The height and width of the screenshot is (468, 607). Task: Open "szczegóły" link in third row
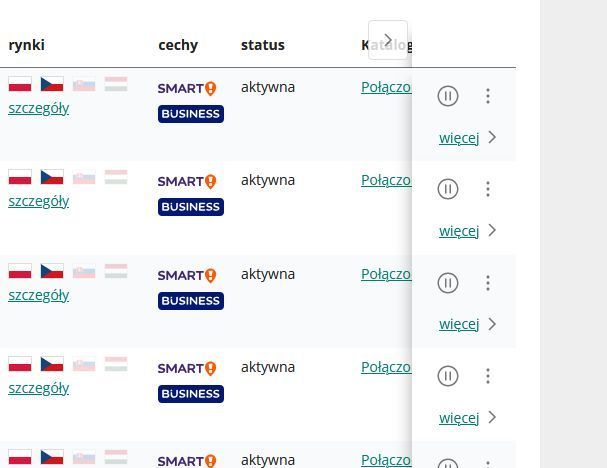coord(38,295)
